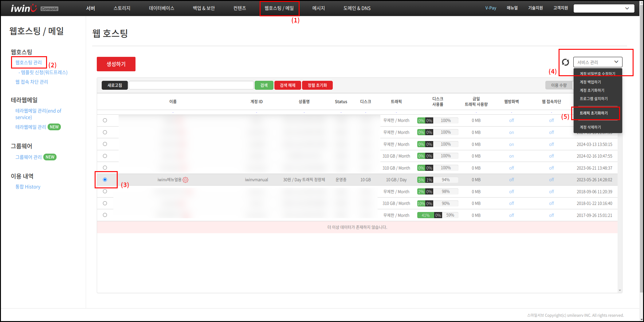Screen dimensions: 644x322
Task: Click the refresh arrows icon beside 서비스 관리
Action: pyautogui.click(x=566, y=62)
